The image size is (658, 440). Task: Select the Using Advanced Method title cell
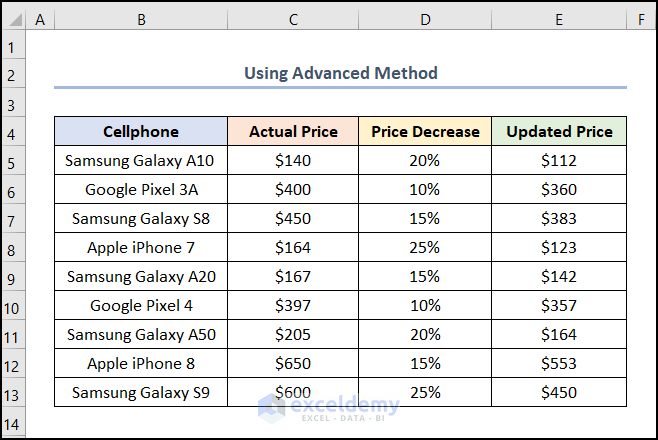[x=340, y=74]
